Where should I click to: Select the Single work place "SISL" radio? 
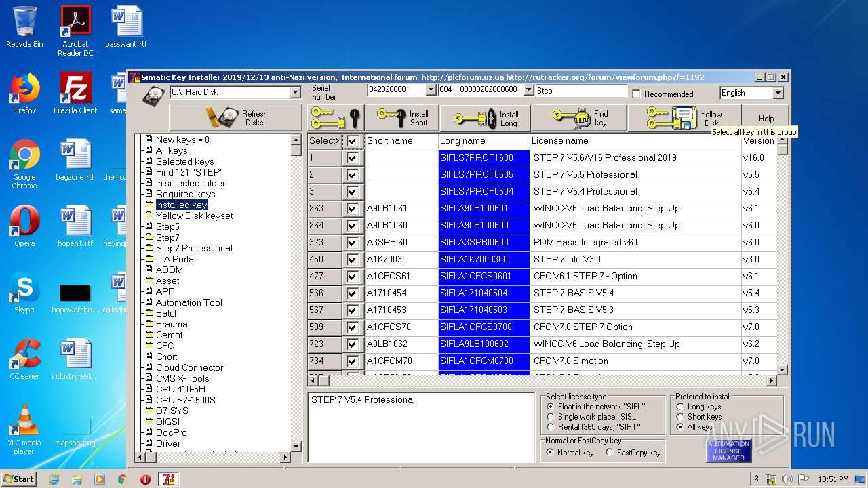pos(551,417)
